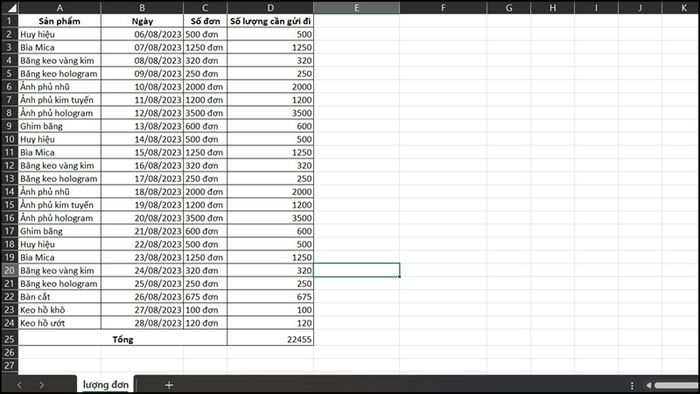The height and width of the screenshot is (394, 700).
Task: Select 'Ảnh phủ nhũ' in row 6
Action: coord(59,87)
